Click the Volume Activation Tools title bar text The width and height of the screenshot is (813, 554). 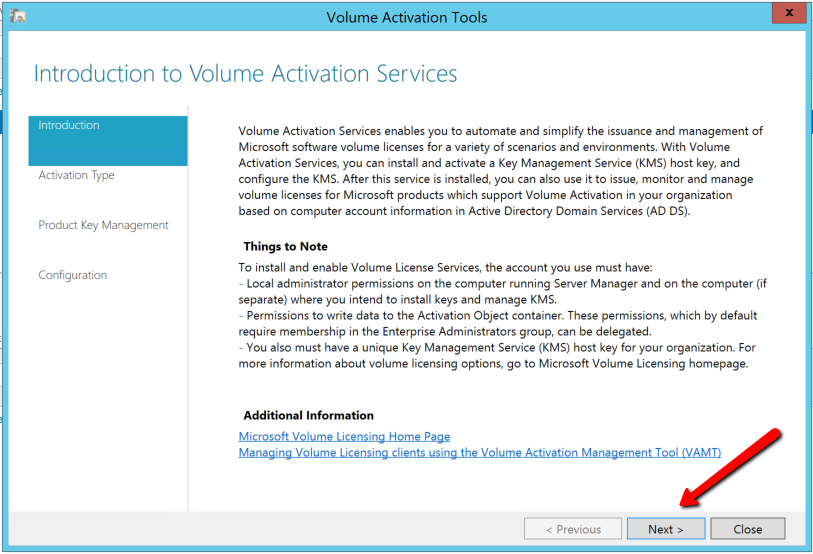click(406, 16)
